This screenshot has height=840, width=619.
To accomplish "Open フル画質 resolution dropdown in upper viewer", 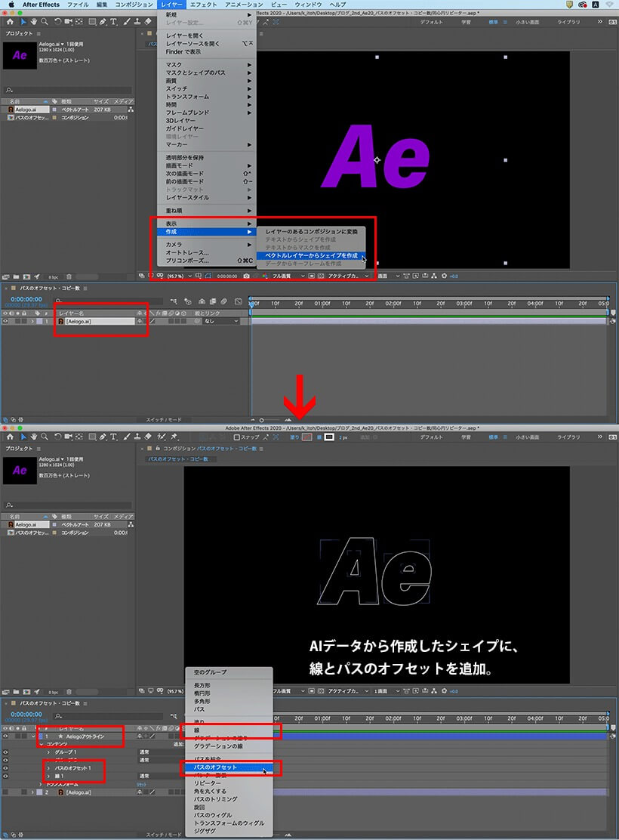I will pyautogui.click(x=288, y=276).
